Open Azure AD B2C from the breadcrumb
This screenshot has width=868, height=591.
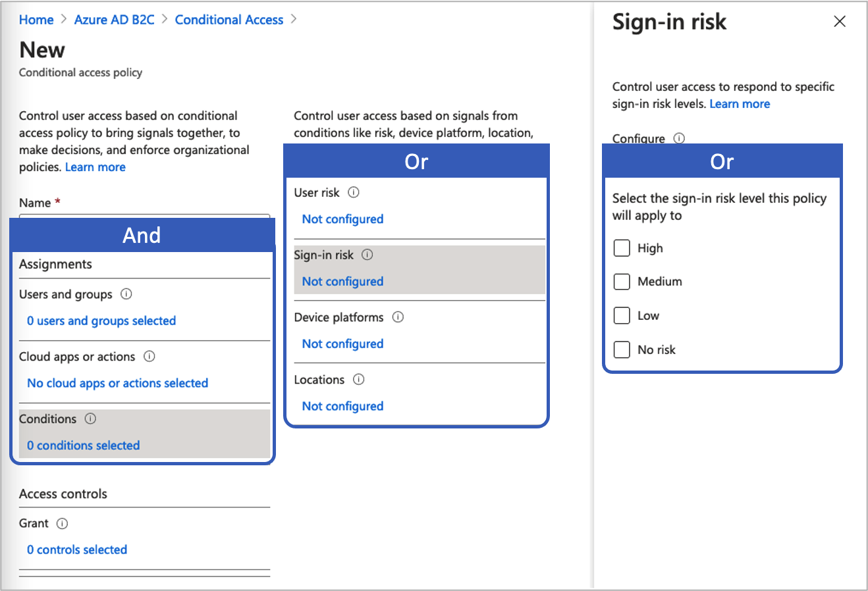click(114, 19)
